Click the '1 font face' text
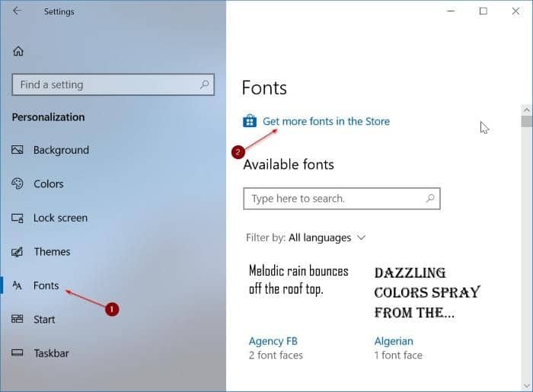Viewport: 533px width, 392px height. tap(398, 355)
